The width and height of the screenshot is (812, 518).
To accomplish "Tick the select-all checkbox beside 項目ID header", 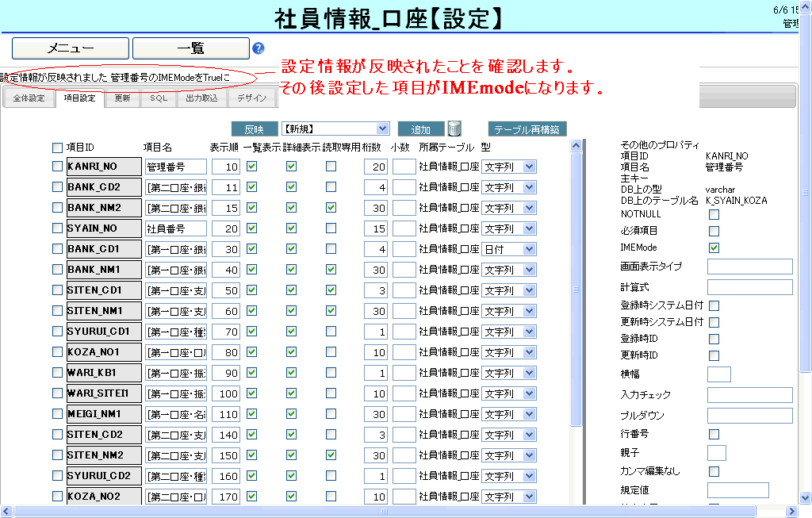I will (57, 148).
